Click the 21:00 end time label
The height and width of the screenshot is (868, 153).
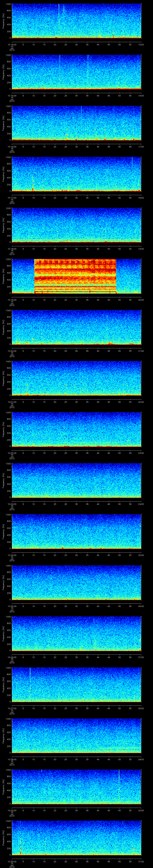(x=141, y=351)
